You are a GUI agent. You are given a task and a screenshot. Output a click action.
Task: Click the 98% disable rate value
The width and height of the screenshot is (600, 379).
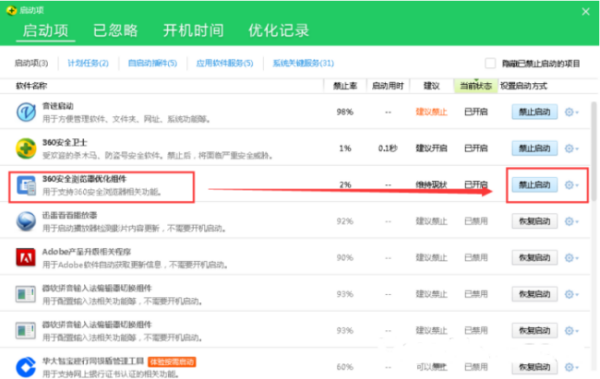(x=345, y=112)
